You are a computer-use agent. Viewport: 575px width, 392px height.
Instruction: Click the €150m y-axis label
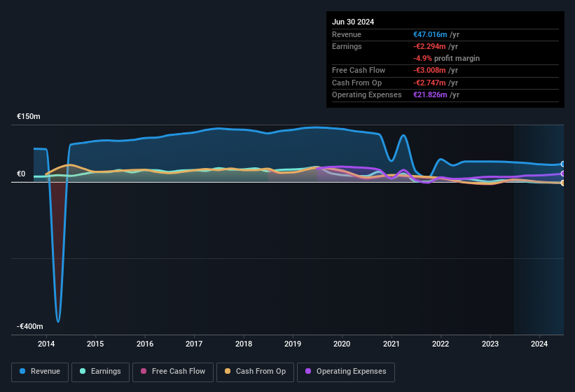(x=29, y=116)
